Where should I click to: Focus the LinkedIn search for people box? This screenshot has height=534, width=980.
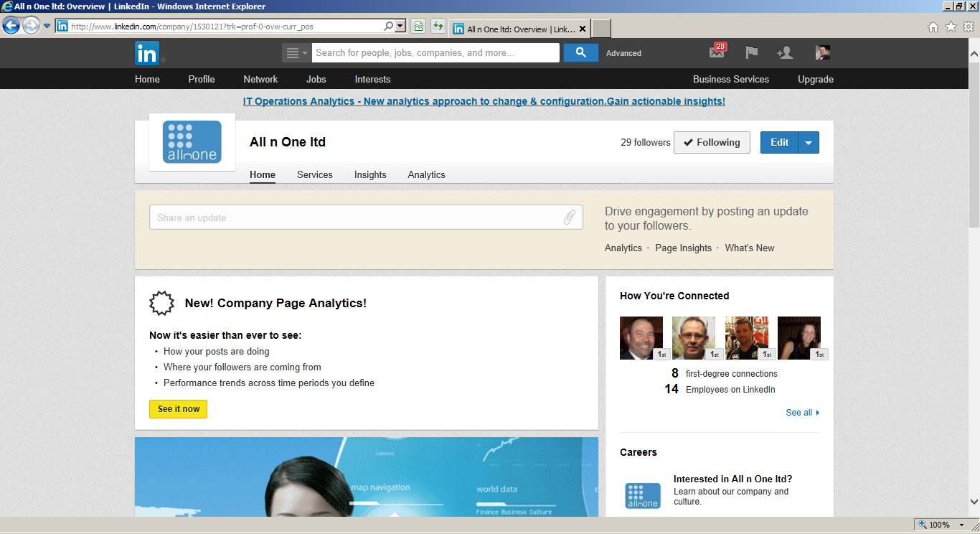(x=435, y=52)
